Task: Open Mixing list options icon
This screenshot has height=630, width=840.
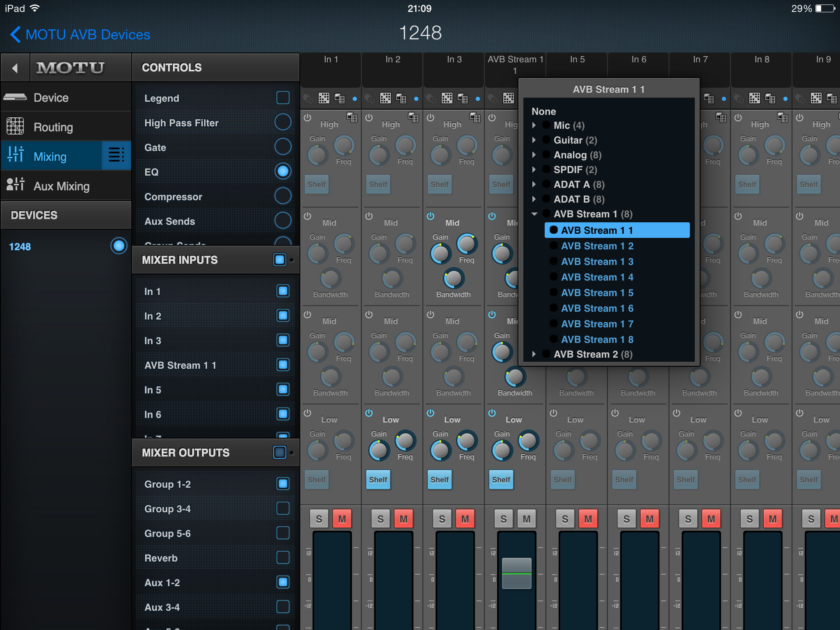Action: [x=116, y=155]
